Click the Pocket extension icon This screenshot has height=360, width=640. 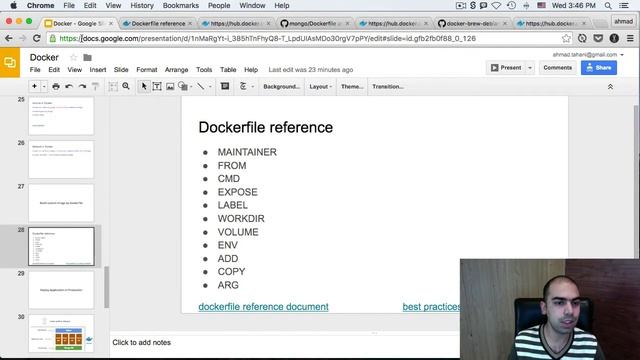point(598,38)
